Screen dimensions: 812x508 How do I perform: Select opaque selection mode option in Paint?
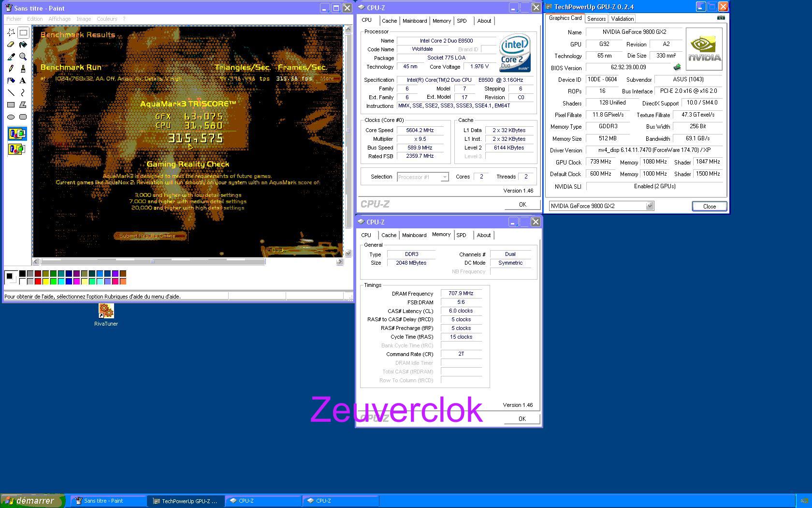coord(17,134)
